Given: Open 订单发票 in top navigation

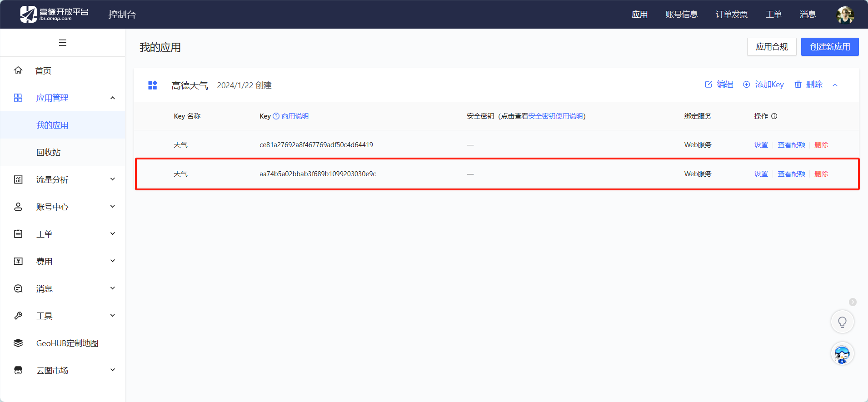Looking at the screenshot, I should point(732,15).
